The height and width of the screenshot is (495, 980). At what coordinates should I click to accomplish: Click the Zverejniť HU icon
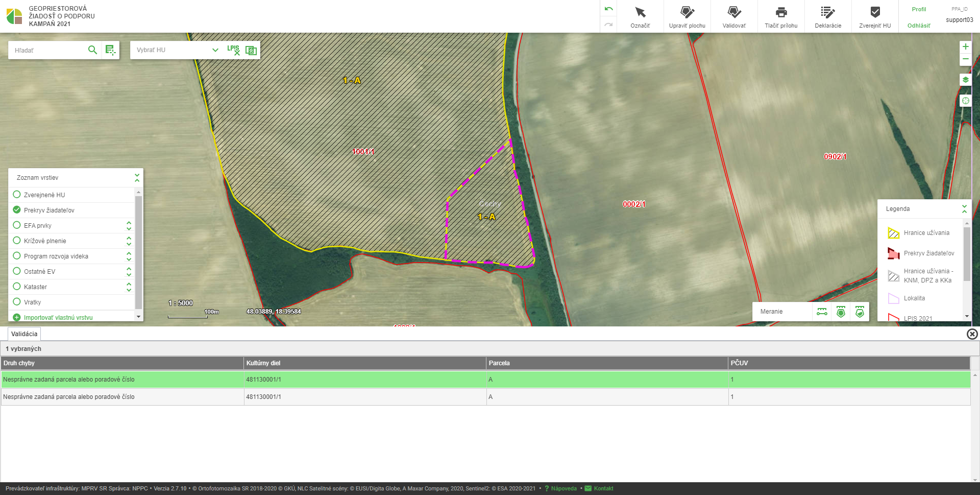pos(875,12)
